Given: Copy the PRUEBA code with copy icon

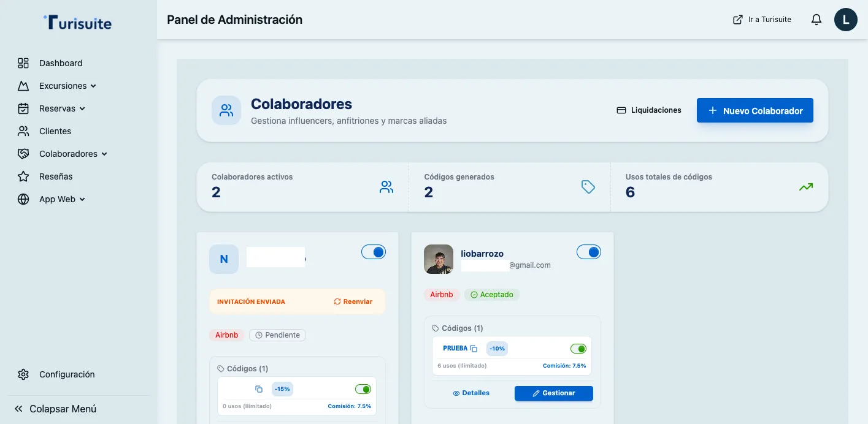Looking at the screenshot, I should (474, 349).
